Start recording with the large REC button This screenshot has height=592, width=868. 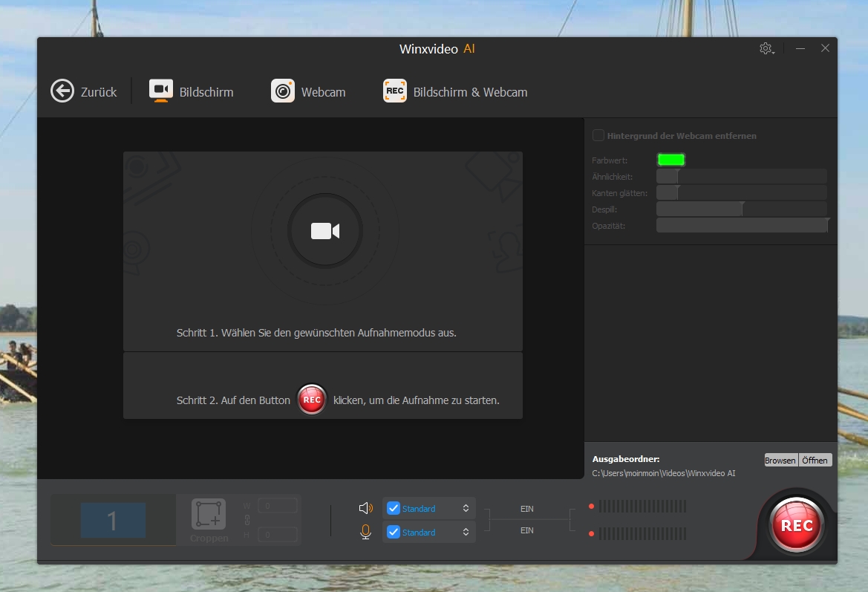797,525
